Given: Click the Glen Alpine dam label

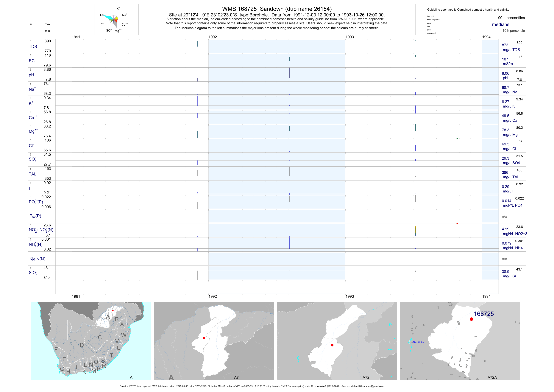Looking at the screenshot, I should point(418,342).
